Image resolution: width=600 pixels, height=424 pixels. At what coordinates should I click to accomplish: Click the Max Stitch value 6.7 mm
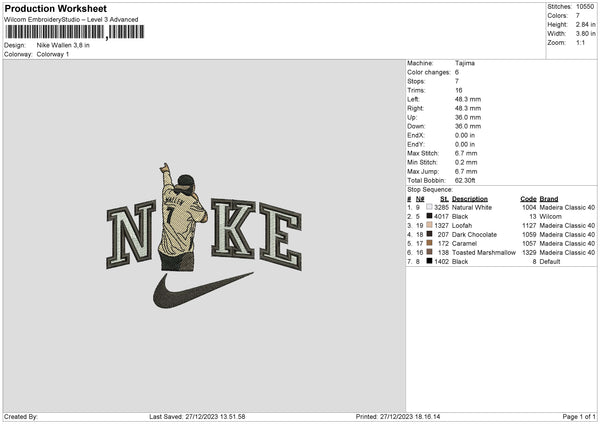pos(466,153)
